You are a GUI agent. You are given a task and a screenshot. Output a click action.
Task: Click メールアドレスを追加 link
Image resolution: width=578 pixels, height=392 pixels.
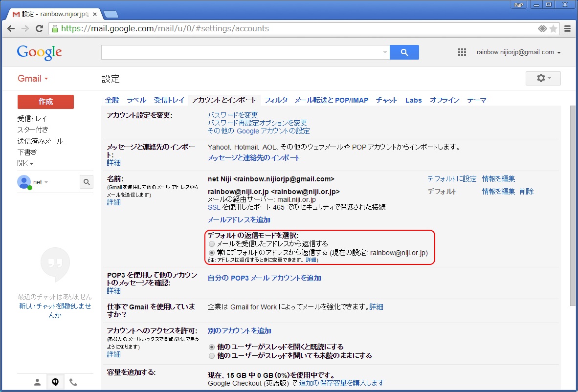pyautogui.click(x=239, y=219)
